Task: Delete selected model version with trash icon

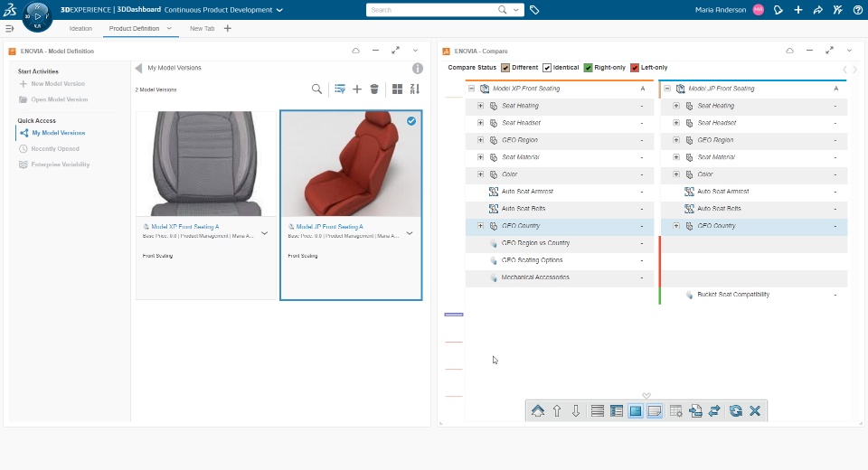Action: [x=374, y=89]
